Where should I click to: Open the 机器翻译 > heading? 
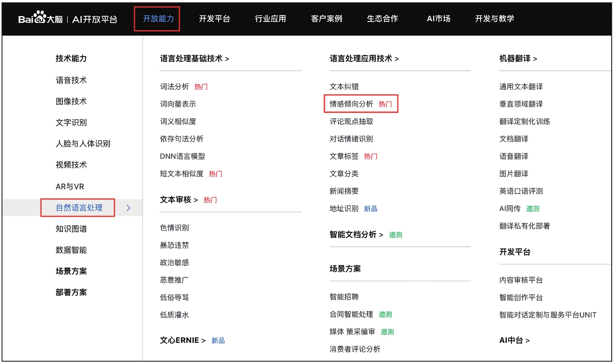(x=518, y=58)
